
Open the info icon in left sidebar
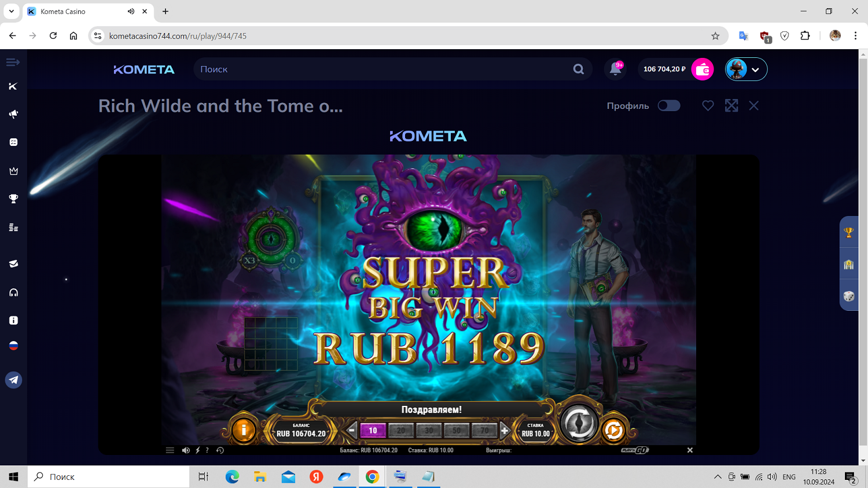pos(13,320)
